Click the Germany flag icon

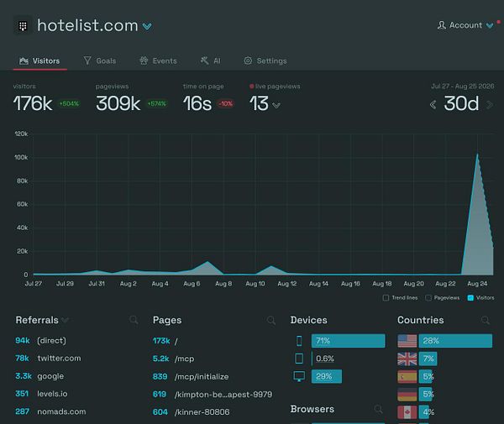[x=407, y=394]
